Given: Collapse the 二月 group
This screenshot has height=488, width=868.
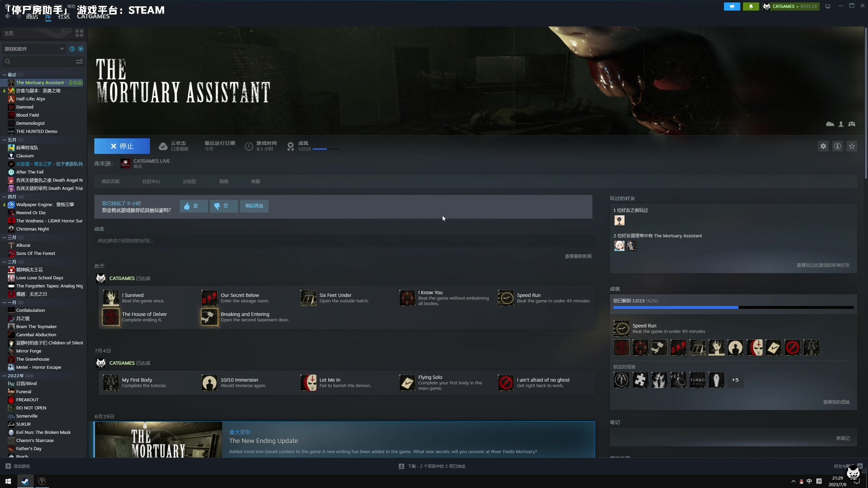Looking at the screenshot, I should pyautogui.click(x=5, y=262).
